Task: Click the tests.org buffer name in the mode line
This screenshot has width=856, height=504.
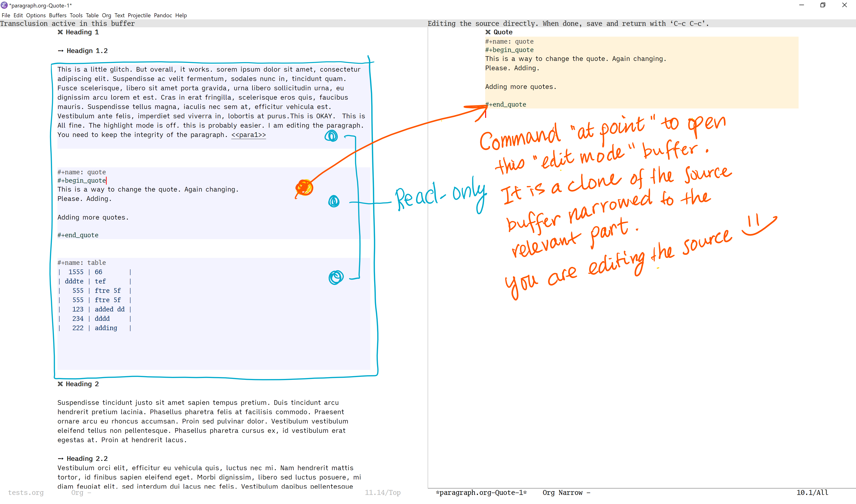Action: coord(26,493)
